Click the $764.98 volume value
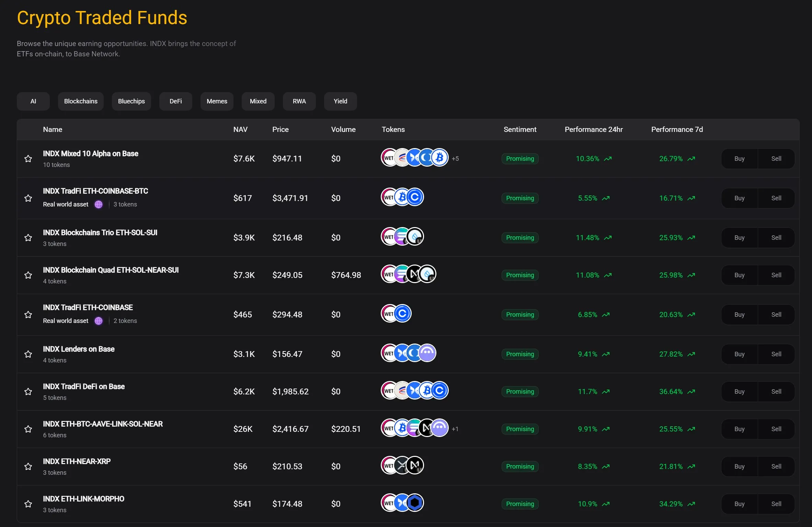The image size is (812, 527). click(x=346, y=275)
